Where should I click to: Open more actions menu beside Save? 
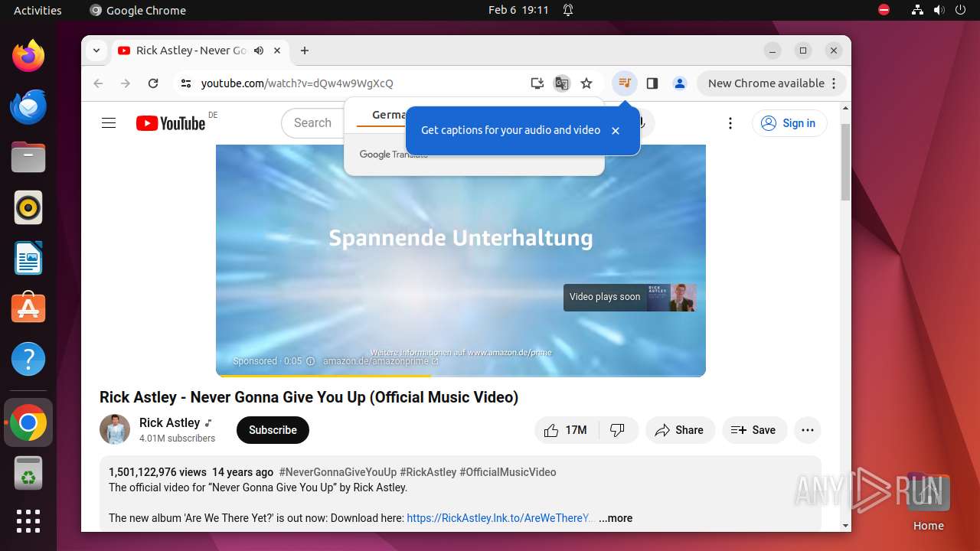click(x=808, y=430)
